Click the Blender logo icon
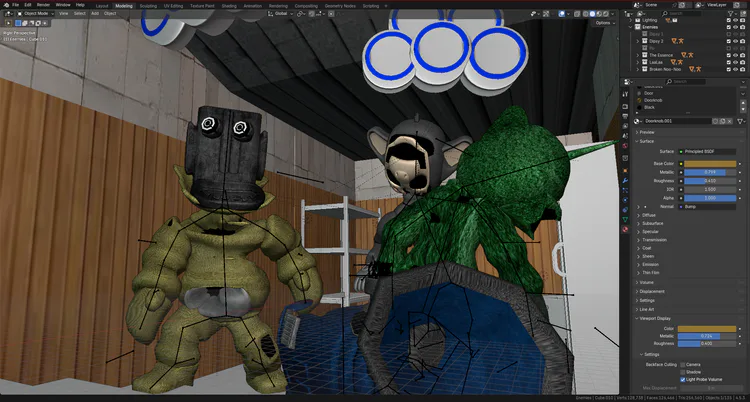The width and height of the screenshot is (750, 402). coord(6,5)
